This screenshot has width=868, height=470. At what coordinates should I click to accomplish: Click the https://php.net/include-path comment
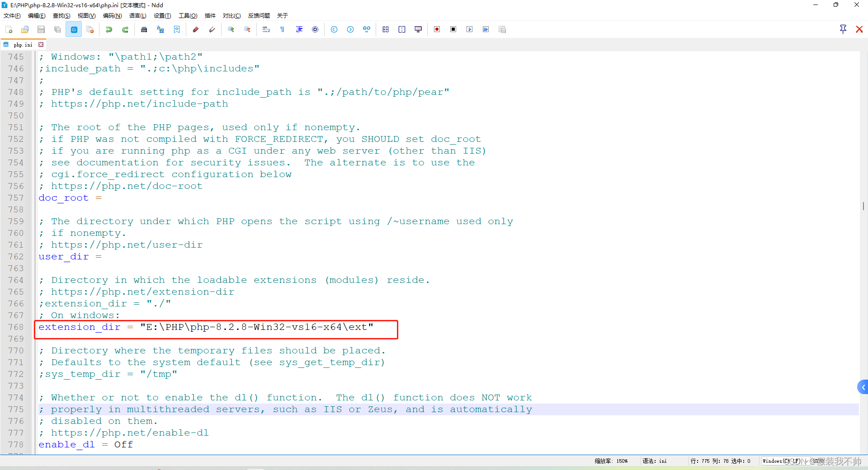[x=139, y=104]
